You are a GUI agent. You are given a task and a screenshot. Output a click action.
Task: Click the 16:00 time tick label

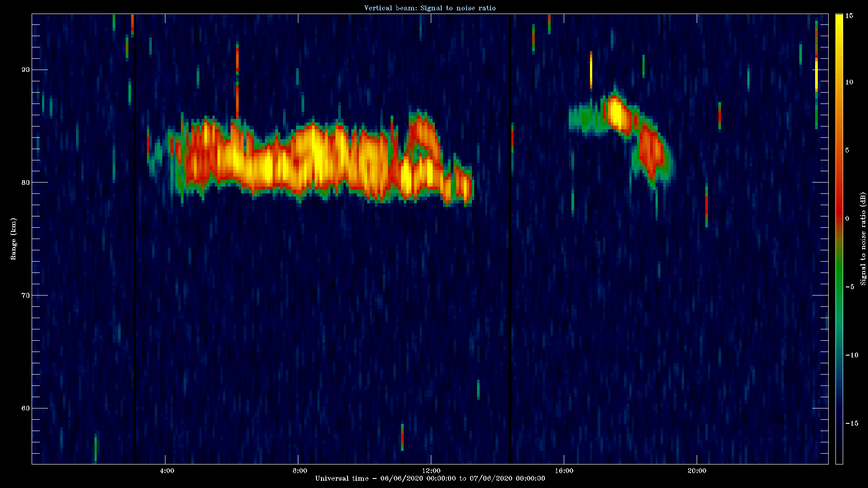click(564, 471)
